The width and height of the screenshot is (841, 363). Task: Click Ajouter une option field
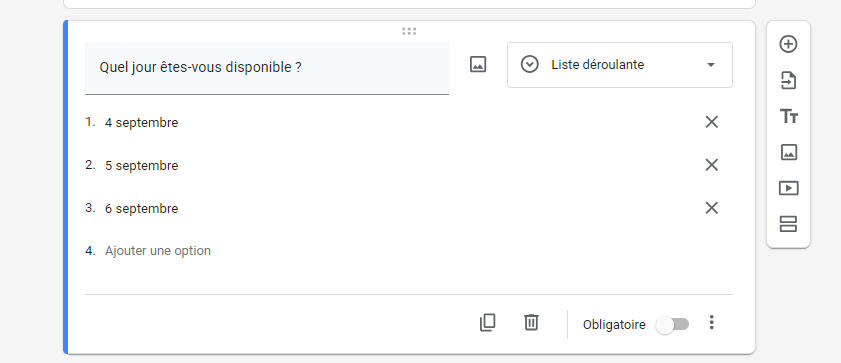[x=158, y=251]
